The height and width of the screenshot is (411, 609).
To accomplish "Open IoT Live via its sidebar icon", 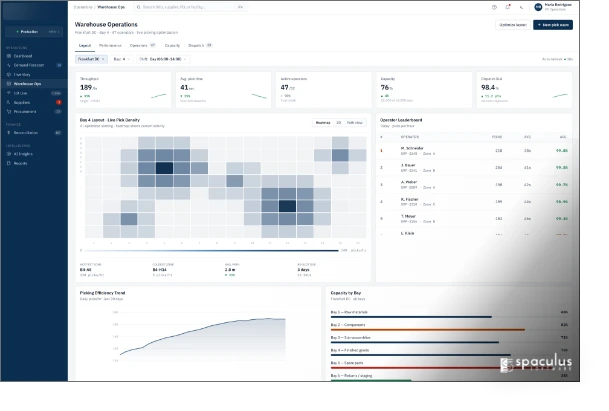I will click(x=9, y=93).
